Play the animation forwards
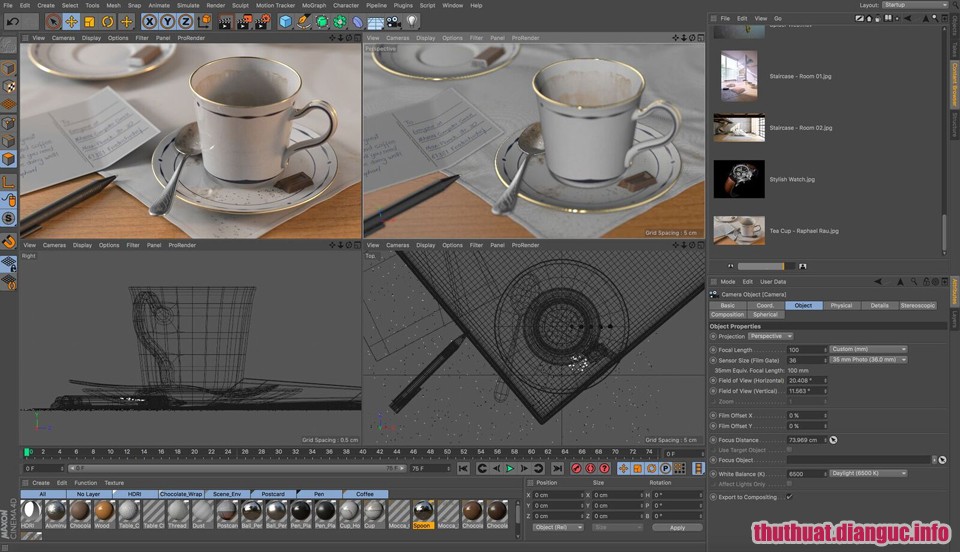 (x=509, y=468)
